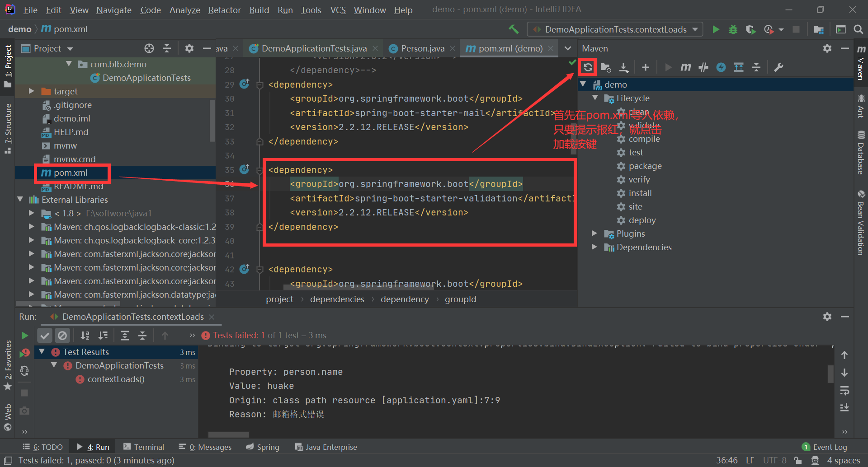The image size is (868, 467).
Task: Sort test results by duration
Action: 103,336
